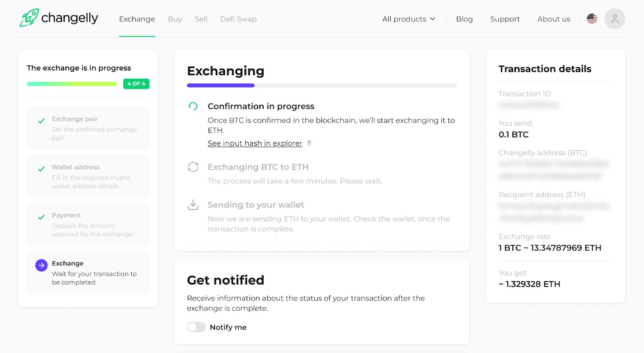Image resolution: width=644 pixels, height=353 pixels.
Task: Click the 4 OF 4 step badge
Action: point(136,84)
